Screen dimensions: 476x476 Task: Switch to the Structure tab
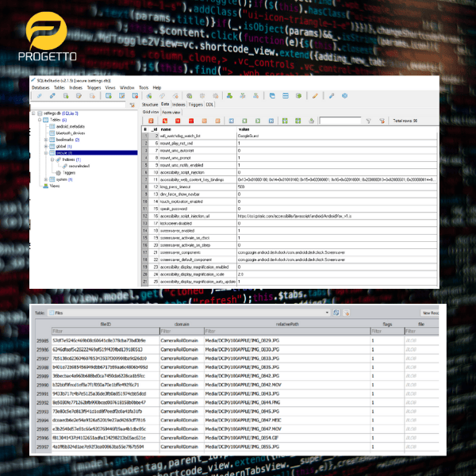click(x=150, y=104)
